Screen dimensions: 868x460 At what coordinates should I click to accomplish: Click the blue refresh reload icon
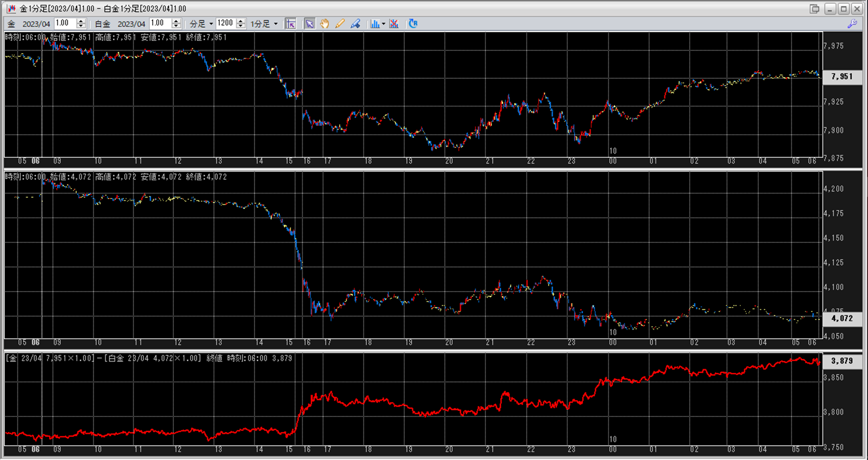pos(413,24)
